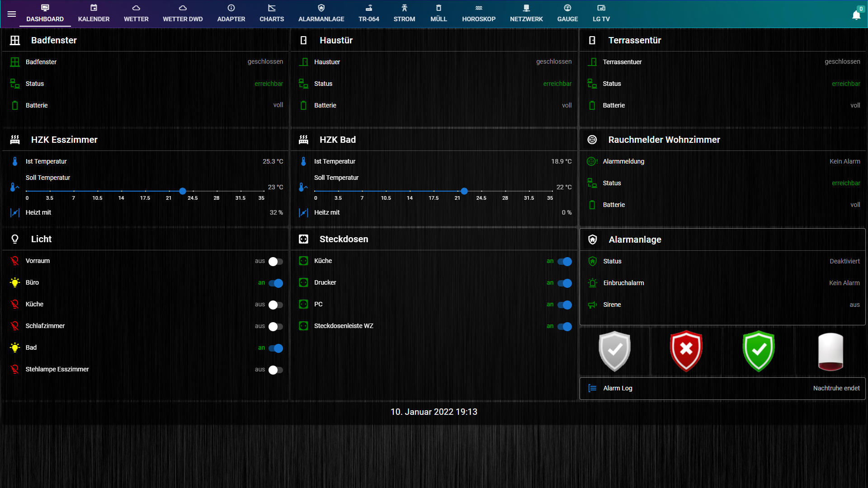The height and width of the screenshot is (488, 868).
Task: Click the red Vorraum light-off icon
Action: 15,261
